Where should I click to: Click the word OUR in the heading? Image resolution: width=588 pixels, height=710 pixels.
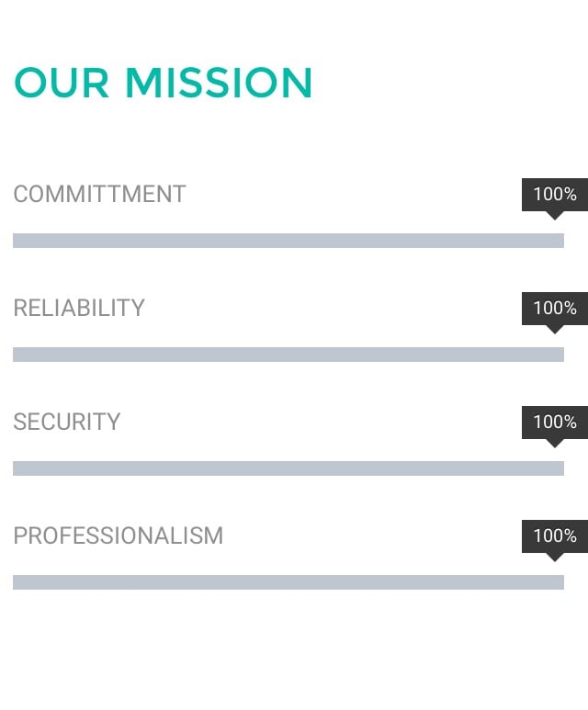[62, 83]
